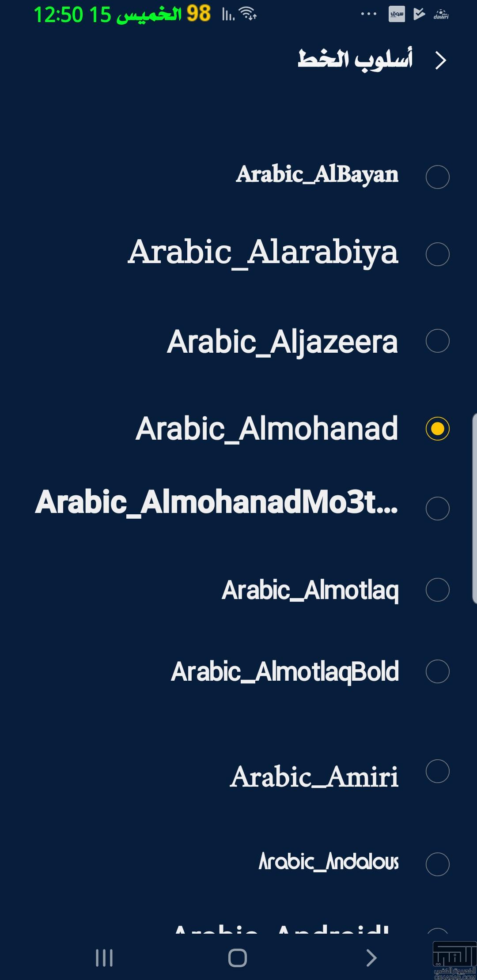Tap the Arabic_Andalous font name

pos(329,861)
